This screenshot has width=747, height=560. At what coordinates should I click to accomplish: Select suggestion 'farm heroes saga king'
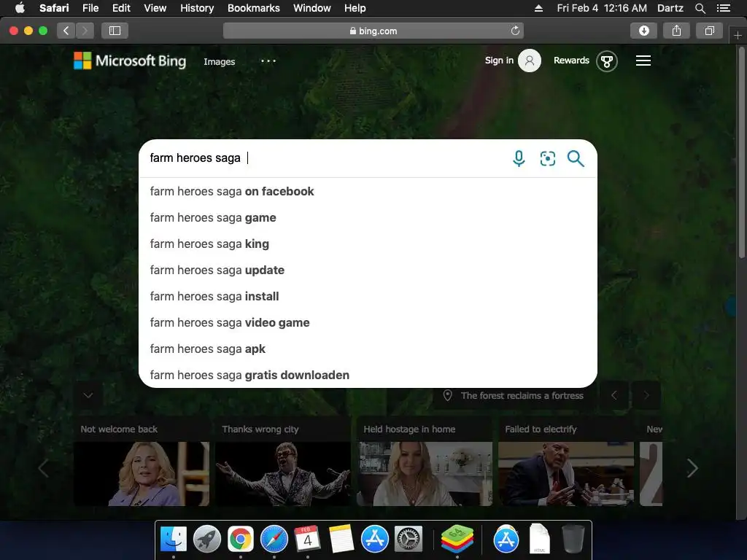point(368,244)
